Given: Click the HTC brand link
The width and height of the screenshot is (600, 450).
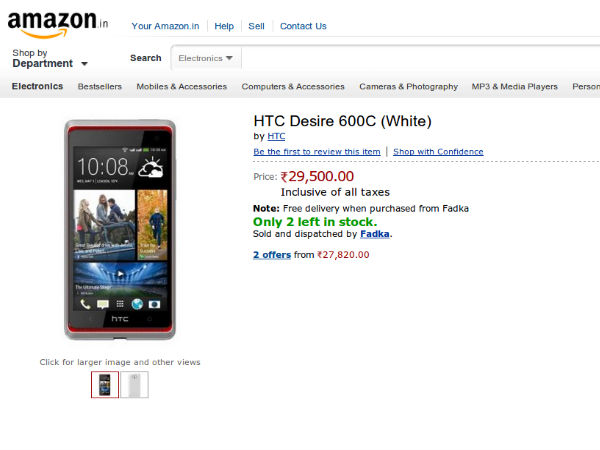Looking at the screenshot, I should click(x=276, y=136).
